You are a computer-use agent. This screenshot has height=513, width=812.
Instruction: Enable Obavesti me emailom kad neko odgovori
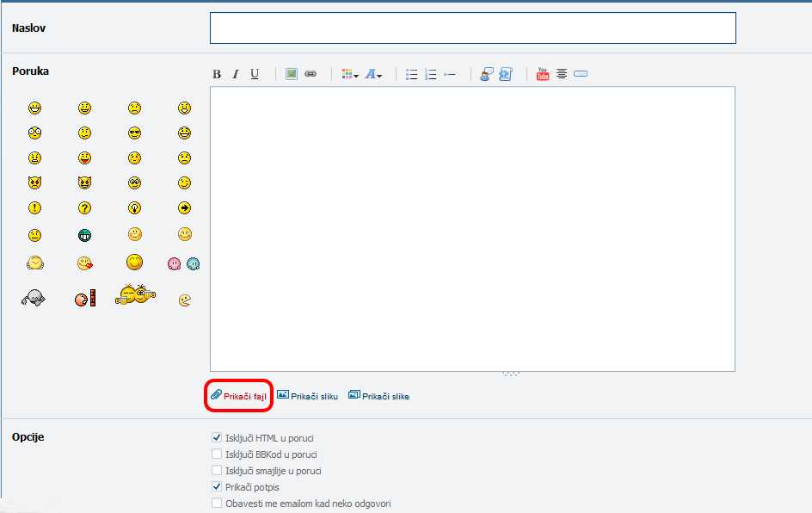click(x=217, y=504)
